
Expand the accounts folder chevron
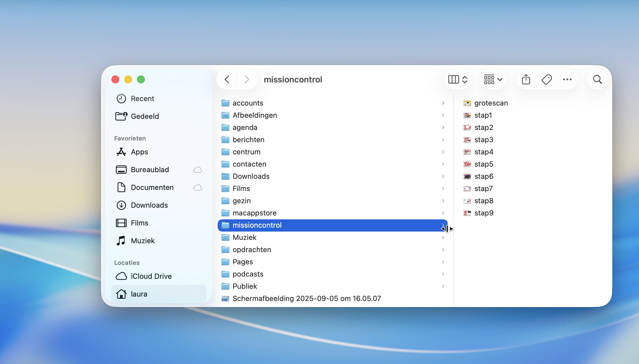(x=443, y=103)
